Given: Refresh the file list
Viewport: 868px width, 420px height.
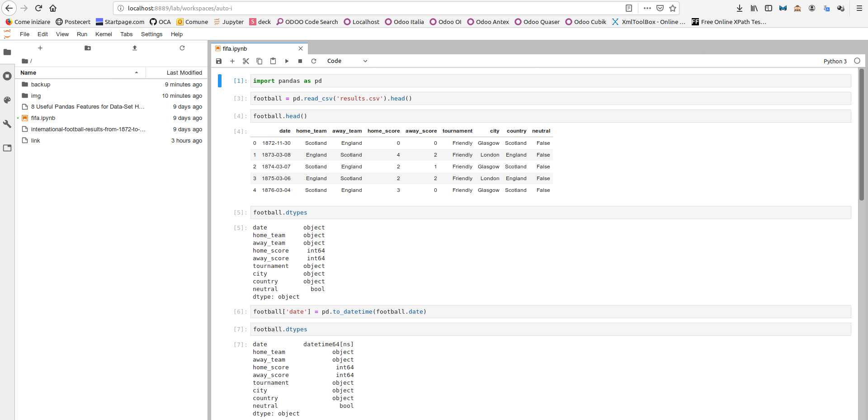Looking at the screenshot, I should [182, 48].
